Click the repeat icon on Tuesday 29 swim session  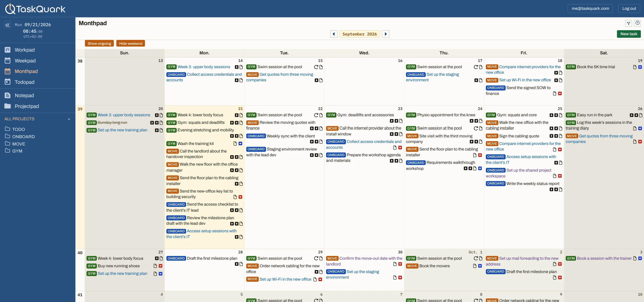click(316, 258)
